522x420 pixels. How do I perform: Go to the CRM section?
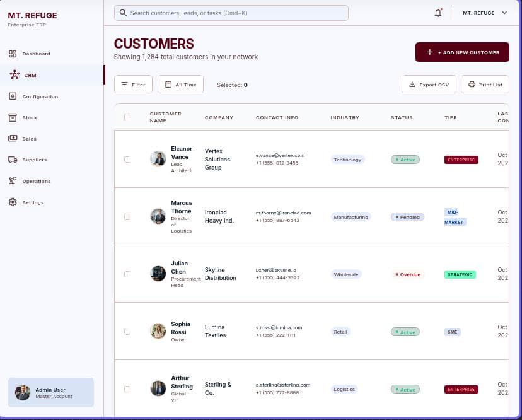point(52,75)
